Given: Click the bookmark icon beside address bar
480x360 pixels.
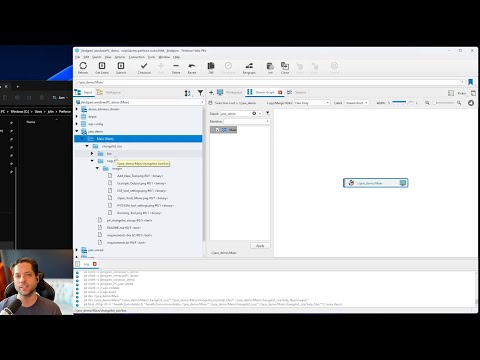Looking at the screenshot, I should point(471,82).
